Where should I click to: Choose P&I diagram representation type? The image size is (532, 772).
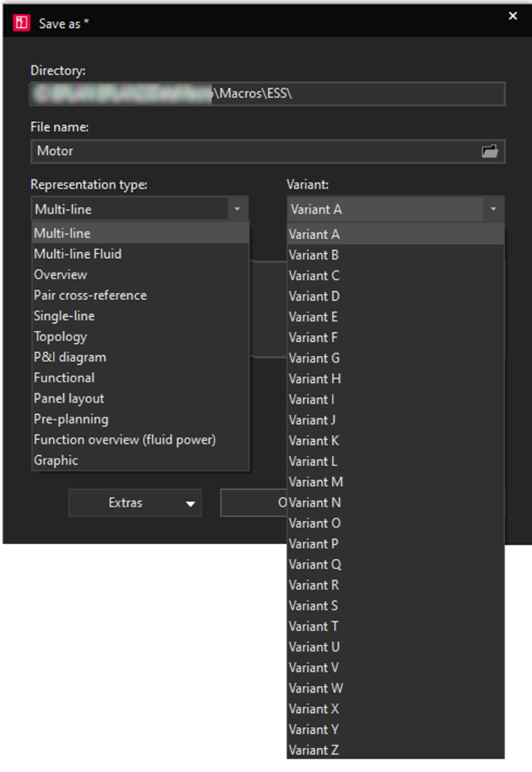70,357
